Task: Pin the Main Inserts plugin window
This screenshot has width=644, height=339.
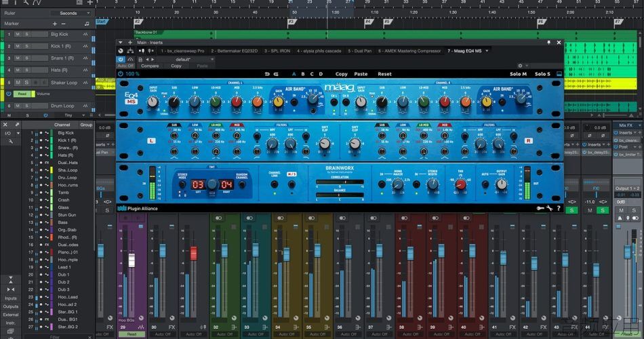Action: pos(548,42)
